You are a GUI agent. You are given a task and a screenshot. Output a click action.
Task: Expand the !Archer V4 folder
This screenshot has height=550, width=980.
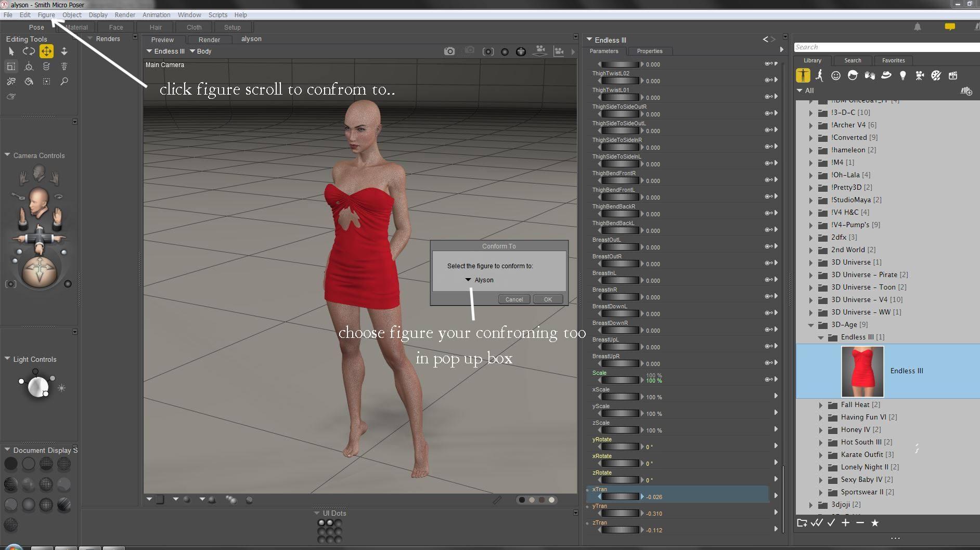pos(810,125)
